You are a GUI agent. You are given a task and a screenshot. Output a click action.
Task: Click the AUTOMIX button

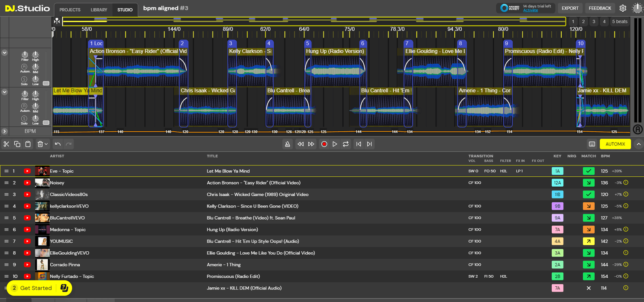[615, 144]
